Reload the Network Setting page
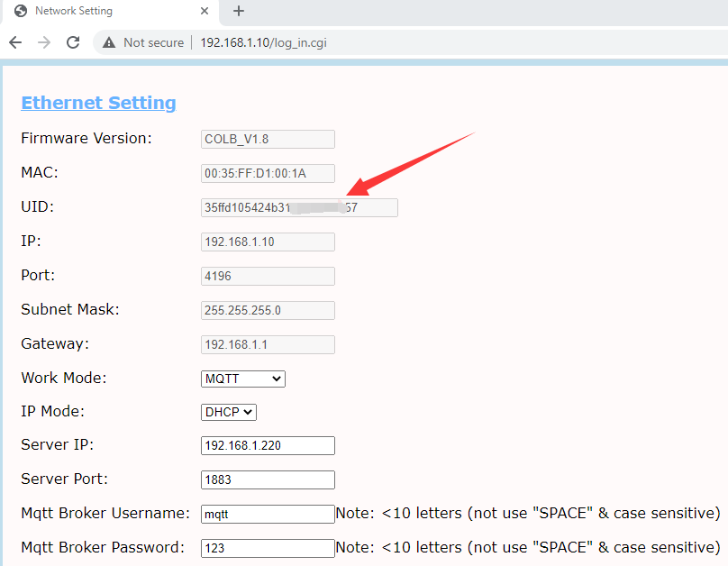The height and width of the screenshot is (566, 728). pyautogui.click(x=73, y=42)
